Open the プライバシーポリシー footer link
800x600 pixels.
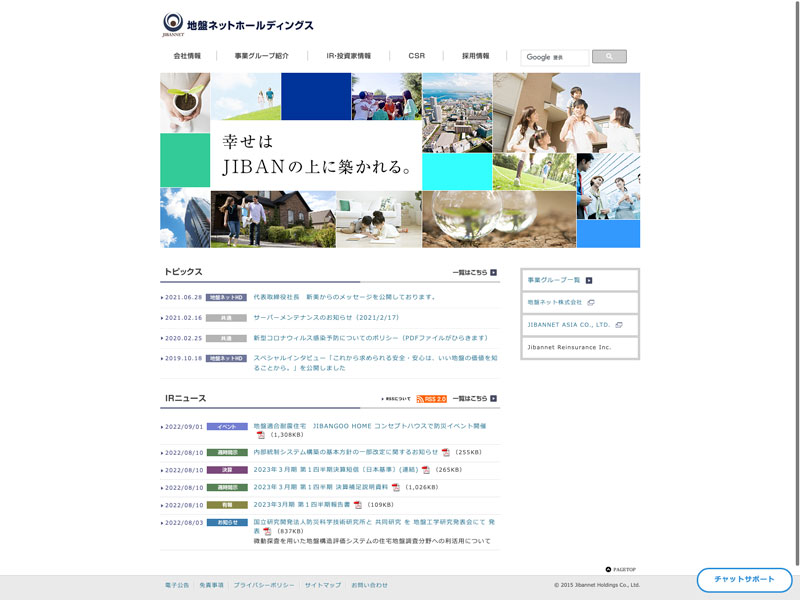[264, 585]
